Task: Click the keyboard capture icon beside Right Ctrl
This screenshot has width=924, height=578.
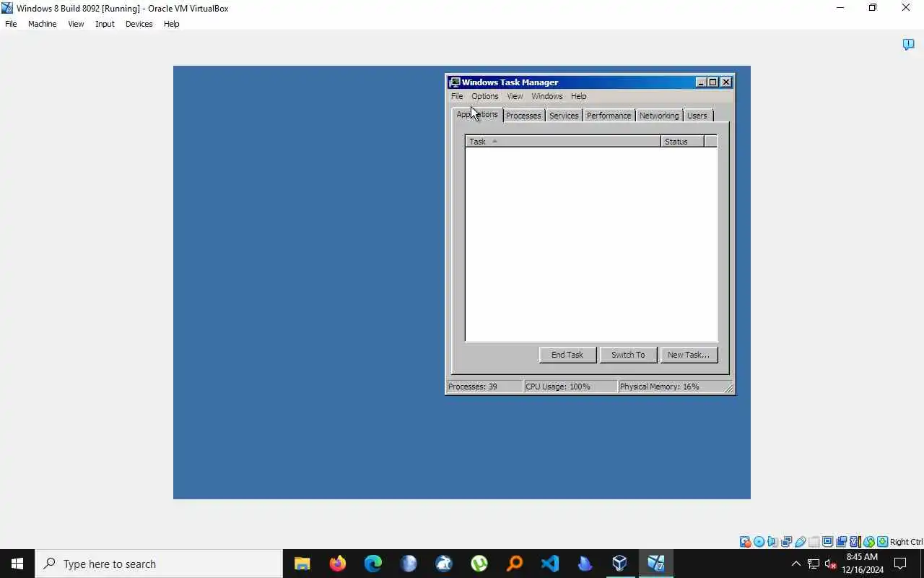Action: [882, 542]
